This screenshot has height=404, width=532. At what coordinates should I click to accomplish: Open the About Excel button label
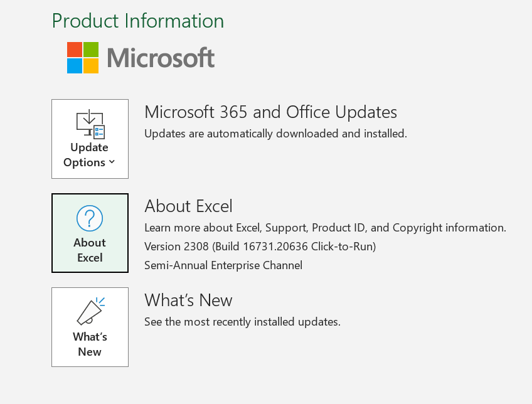click(x=90, y=250)
